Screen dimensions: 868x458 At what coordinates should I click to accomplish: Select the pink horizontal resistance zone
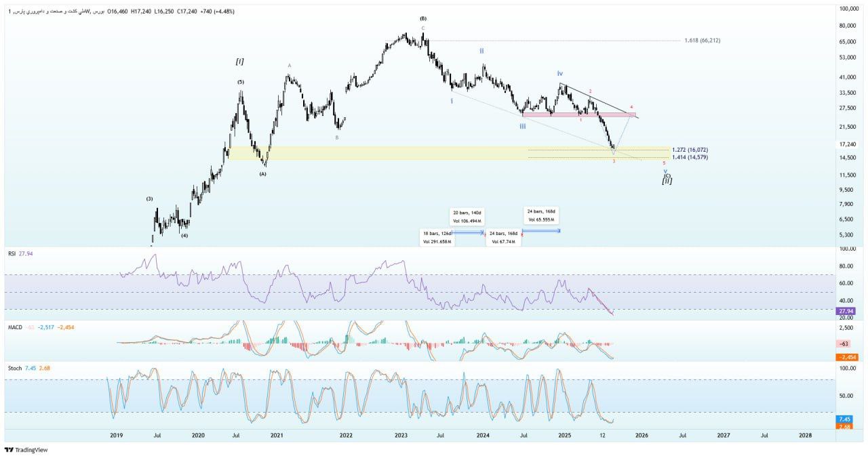[x=576, y=114]
